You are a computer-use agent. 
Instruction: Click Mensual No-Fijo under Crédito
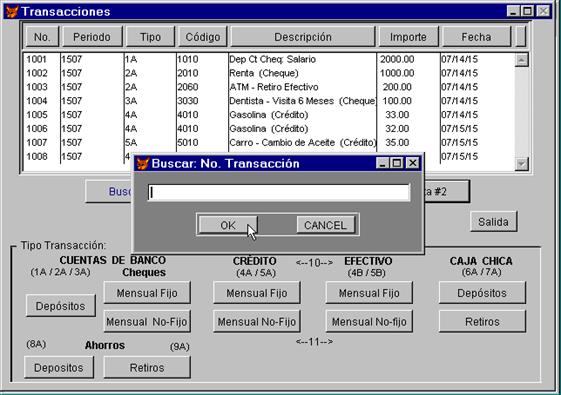click(257, 322)
